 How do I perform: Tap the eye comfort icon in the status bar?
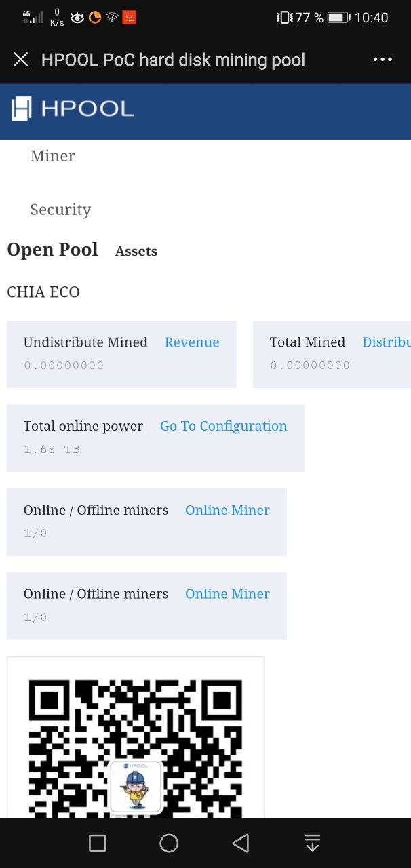coord(77,18)
